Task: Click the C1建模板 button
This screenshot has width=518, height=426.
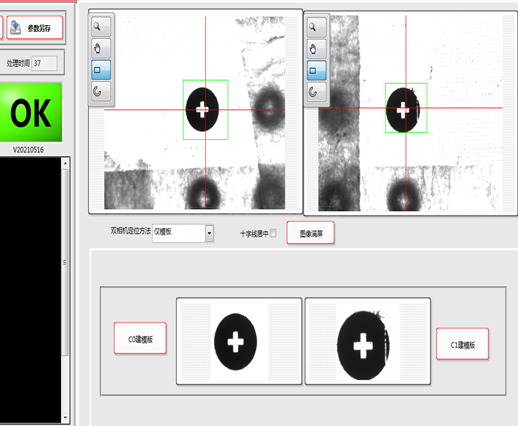Action: pos(462,344)
